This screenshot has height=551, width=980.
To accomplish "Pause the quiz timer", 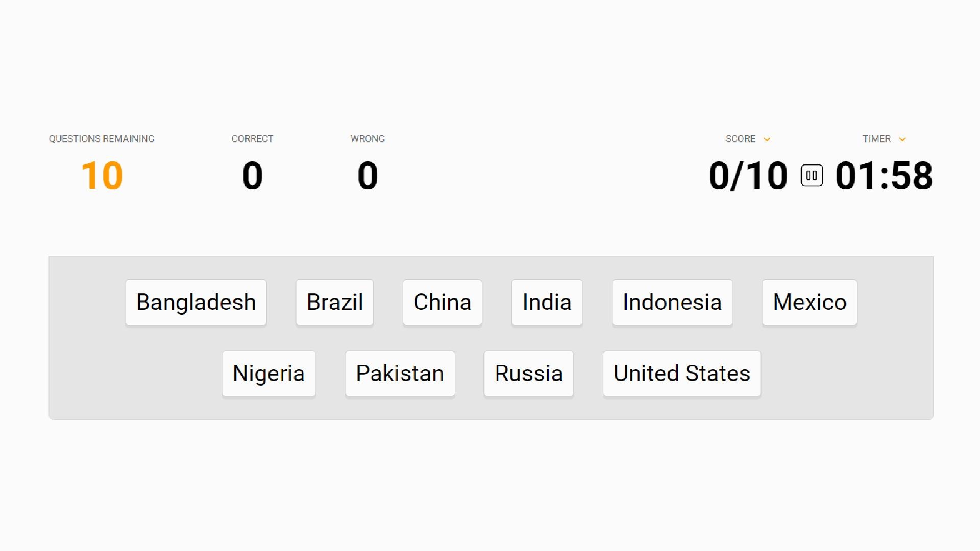I will pyautogui.click(x=811, y=176).
